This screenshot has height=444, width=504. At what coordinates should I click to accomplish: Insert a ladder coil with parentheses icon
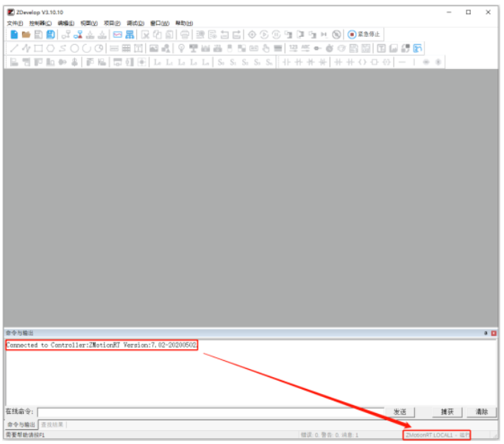pyautogui.click(x=362, y=62)
